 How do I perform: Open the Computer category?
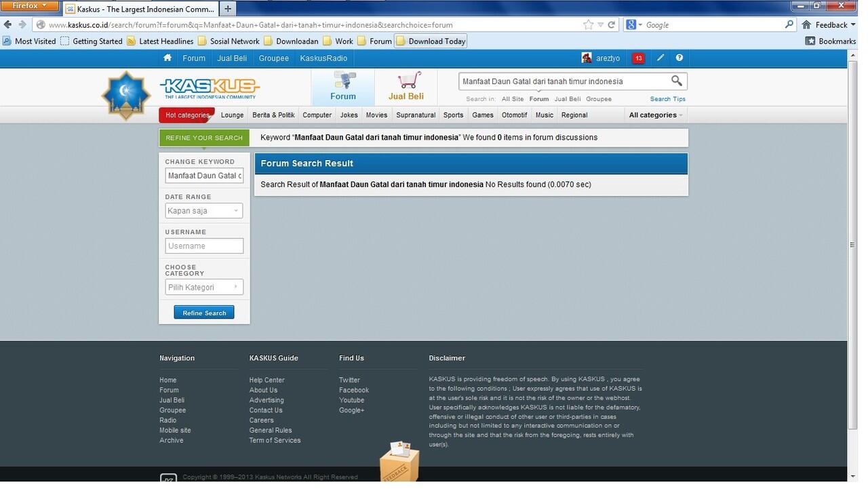tap(317, 115)
